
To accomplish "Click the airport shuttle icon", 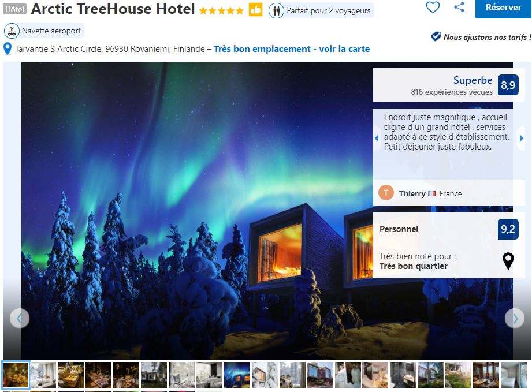I will click(x=12, y=31).
